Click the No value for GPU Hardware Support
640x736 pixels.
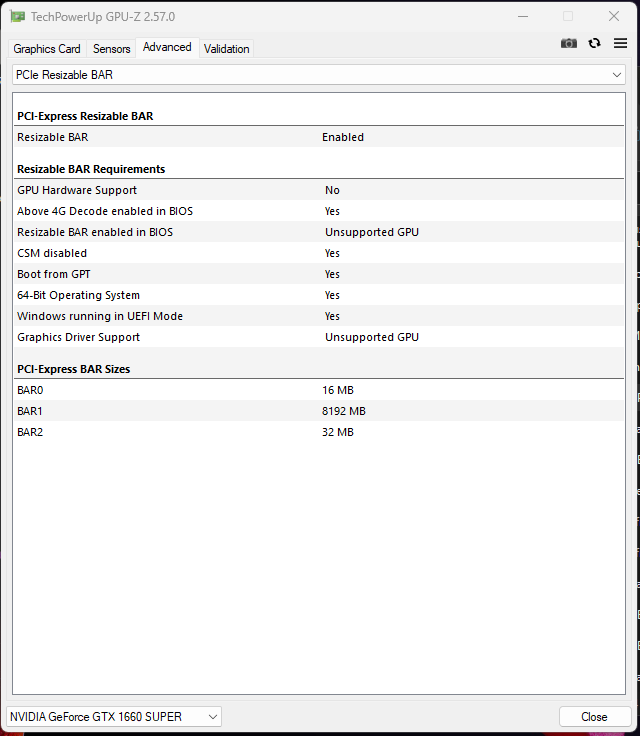(332, 190)
